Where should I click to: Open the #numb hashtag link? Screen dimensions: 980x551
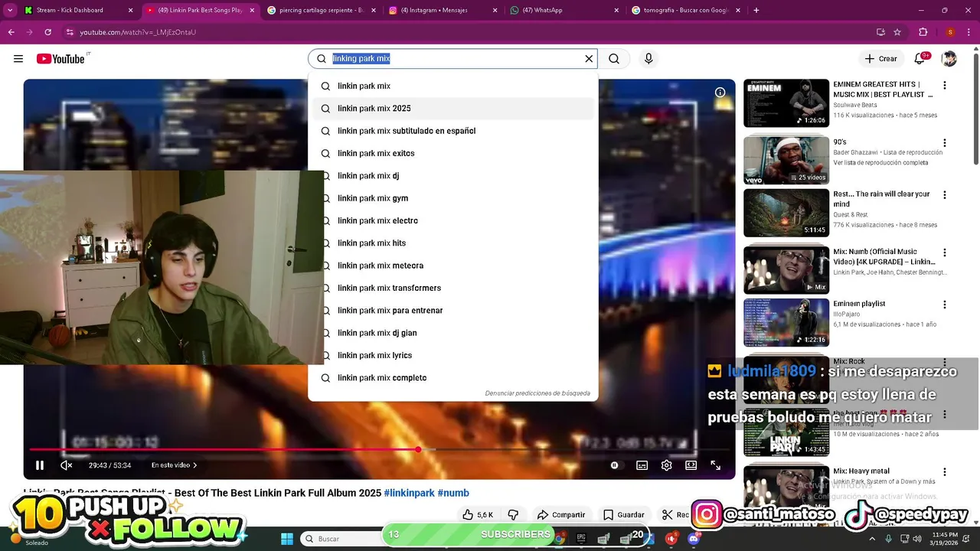[453, 494]
